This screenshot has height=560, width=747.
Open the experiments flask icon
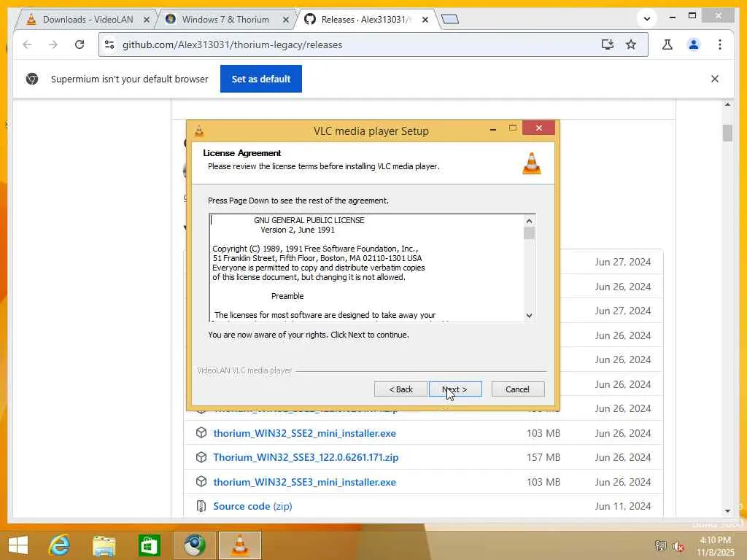point(667,44)
